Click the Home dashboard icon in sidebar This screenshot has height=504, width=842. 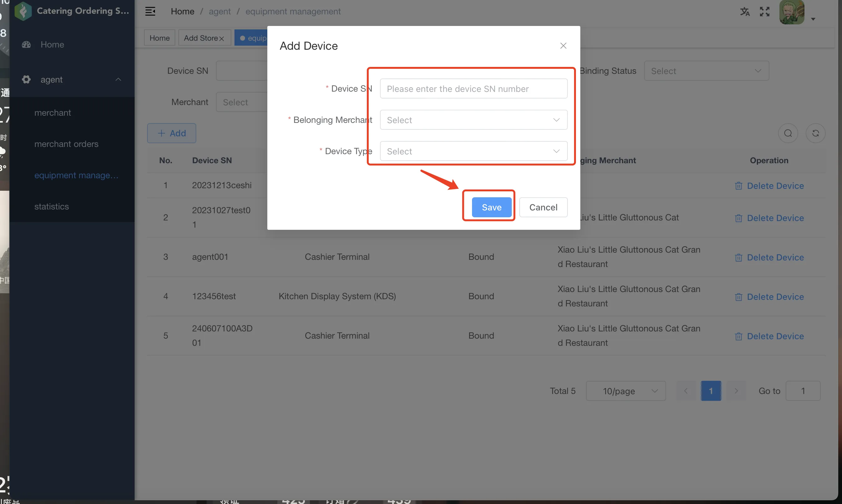pos(26,44)
